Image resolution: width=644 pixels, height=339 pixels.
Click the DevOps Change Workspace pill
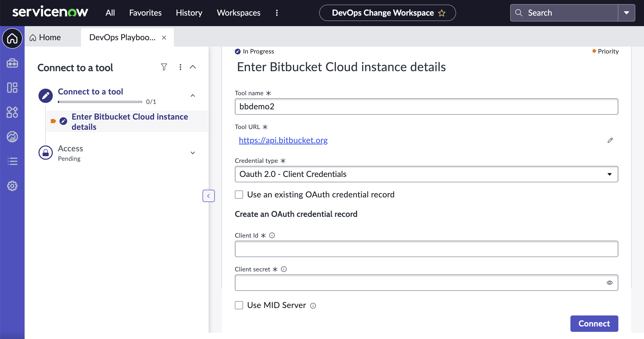click(387, 13)
